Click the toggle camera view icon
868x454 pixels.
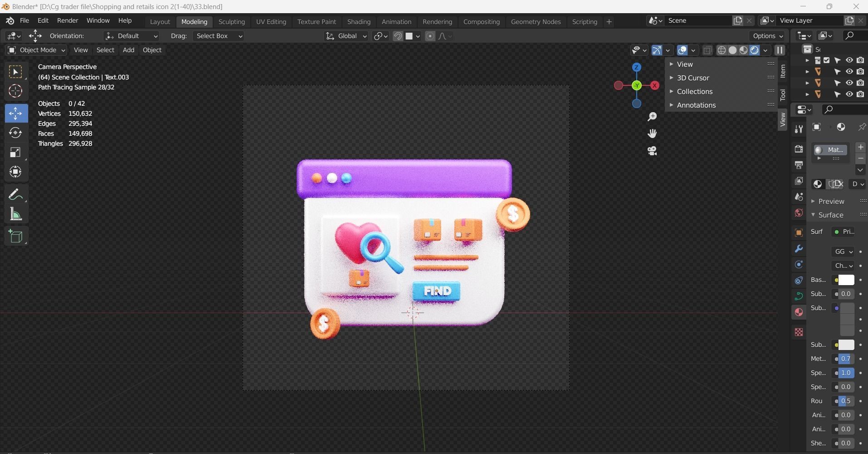(x=652, y=151)
